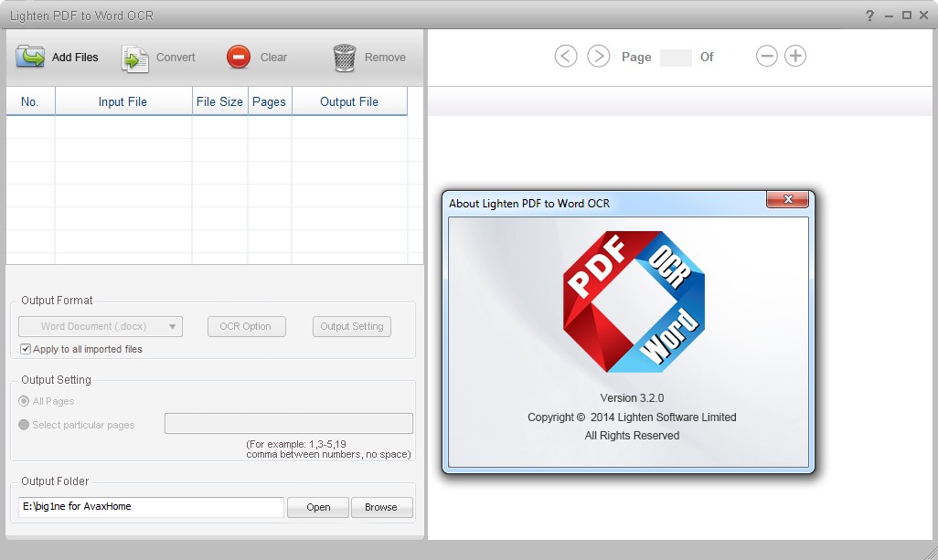Maximize the main window
This screenshot has width=938, height=560.
pos(907,16)
